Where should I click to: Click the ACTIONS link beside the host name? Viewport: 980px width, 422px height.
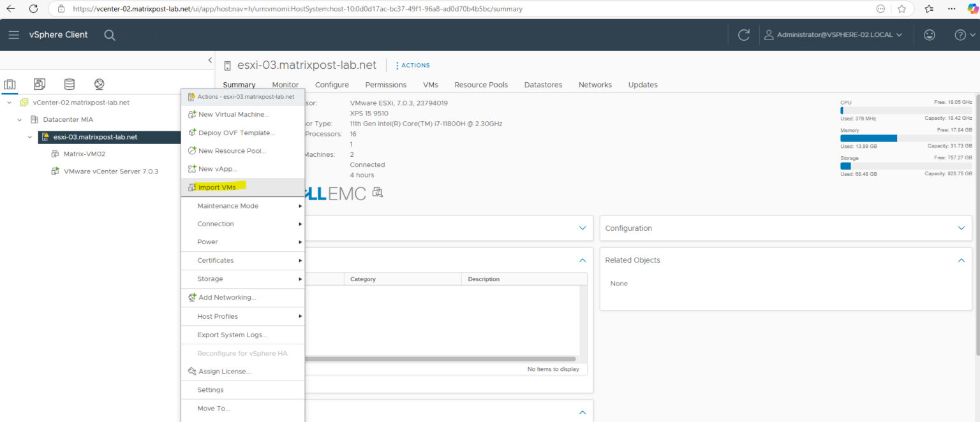[x=413, y=65]
